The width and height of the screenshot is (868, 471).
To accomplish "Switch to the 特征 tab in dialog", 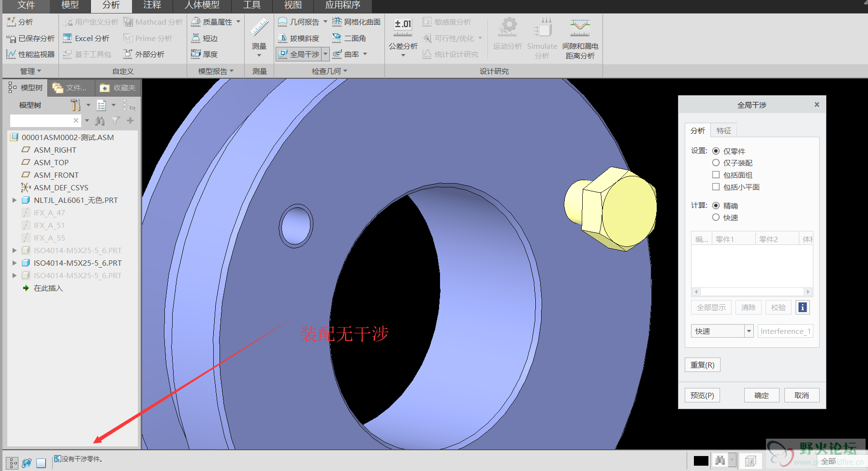I will [x=724, y=130].
